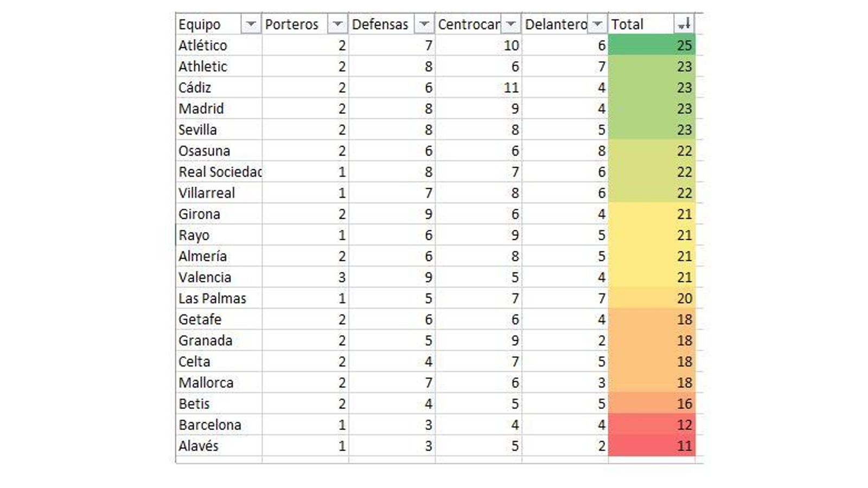Open the Centrocampistas filter dropdown

coord(510,24)
